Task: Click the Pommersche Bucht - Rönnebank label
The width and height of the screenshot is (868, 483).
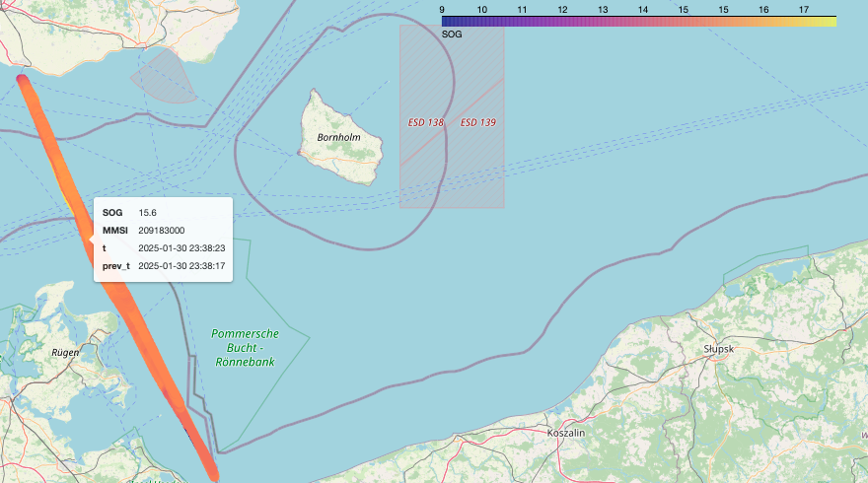Action: [x=245, y=348]
